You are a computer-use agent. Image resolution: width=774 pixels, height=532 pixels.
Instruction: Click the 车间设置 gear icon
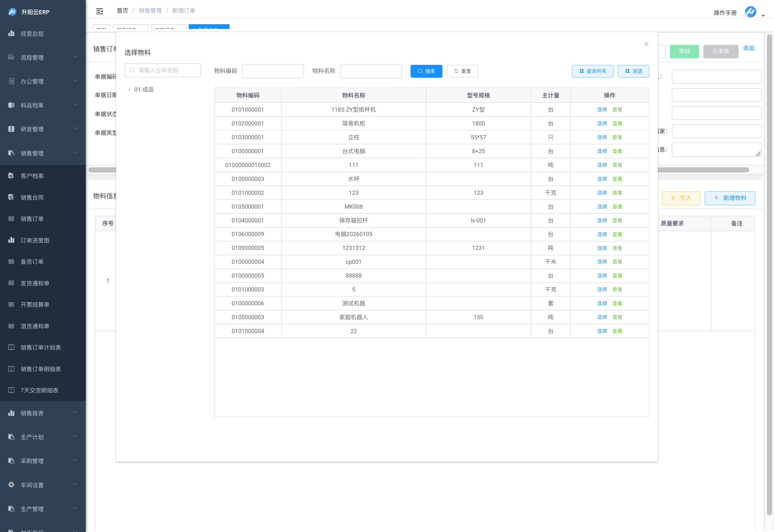(11, 485)
